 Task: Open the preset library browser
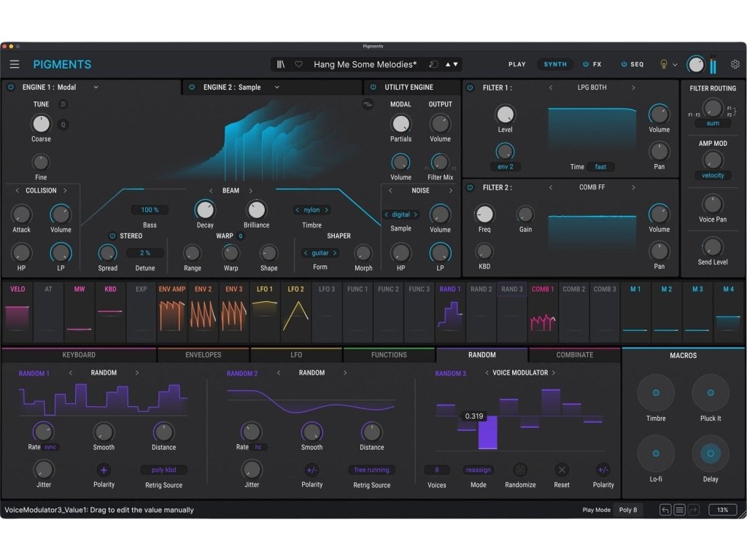point(282,64)
